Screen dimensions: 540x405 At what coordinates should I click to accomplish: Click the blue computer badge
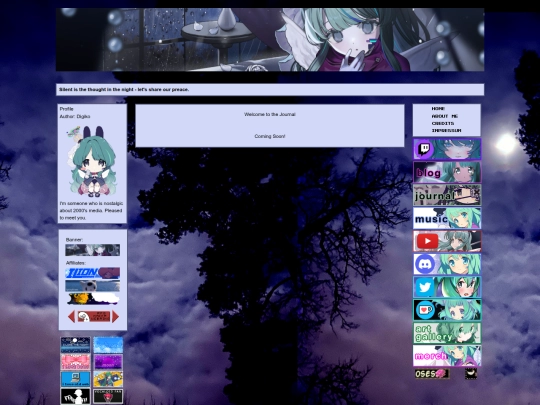(x=75, y=379)
